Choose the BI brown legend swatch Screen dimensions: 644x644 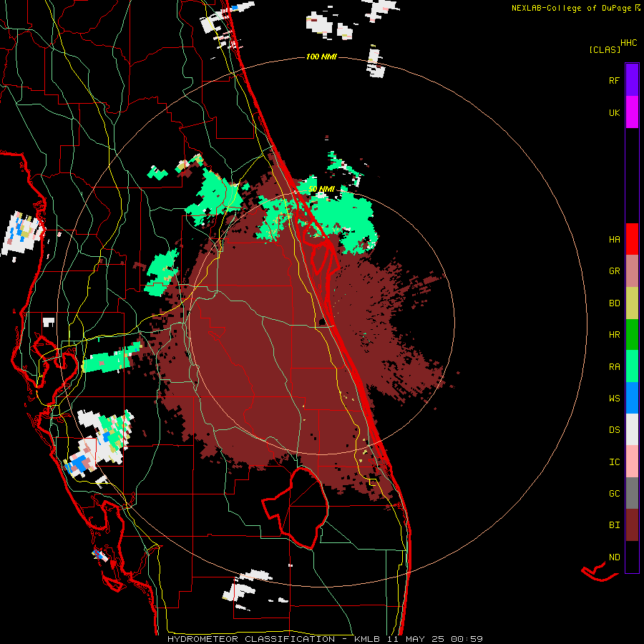pyautogui.click(x=632, y=525)
